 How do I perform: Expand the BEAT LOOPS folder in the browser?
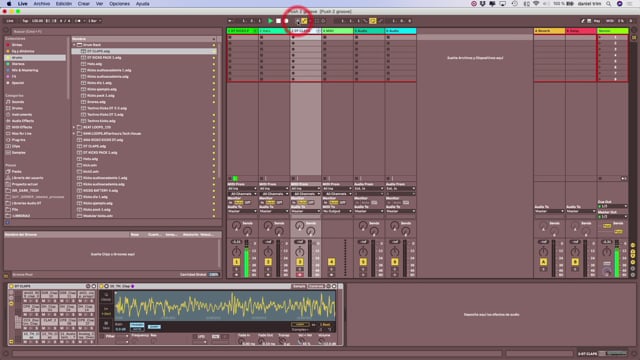(74, 127)
